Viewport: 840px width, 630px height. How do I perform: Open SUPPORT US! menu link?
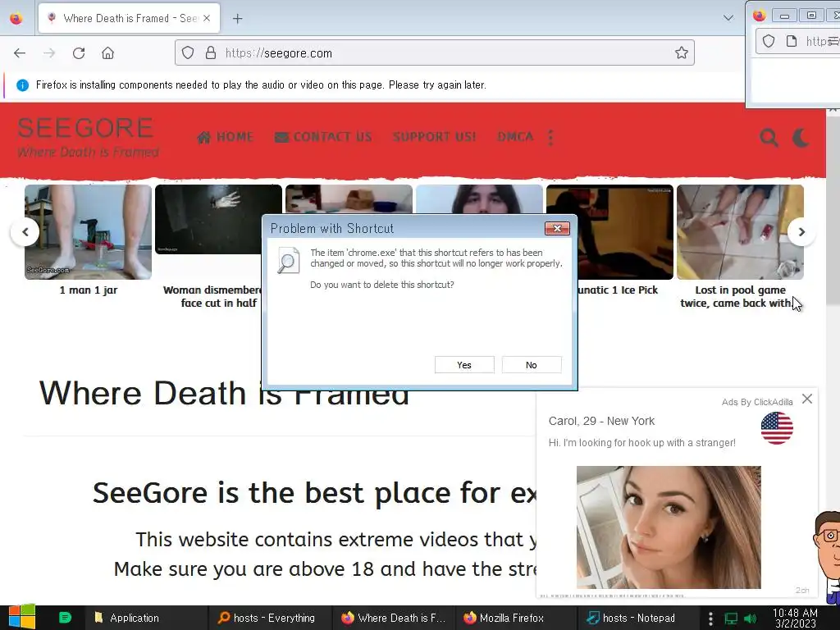435,137
